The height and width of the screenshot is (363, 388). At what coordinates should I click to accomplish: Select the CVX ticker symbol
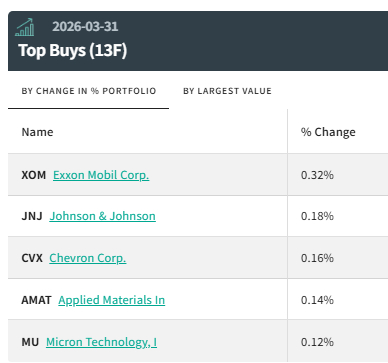[x=32, y=258]
